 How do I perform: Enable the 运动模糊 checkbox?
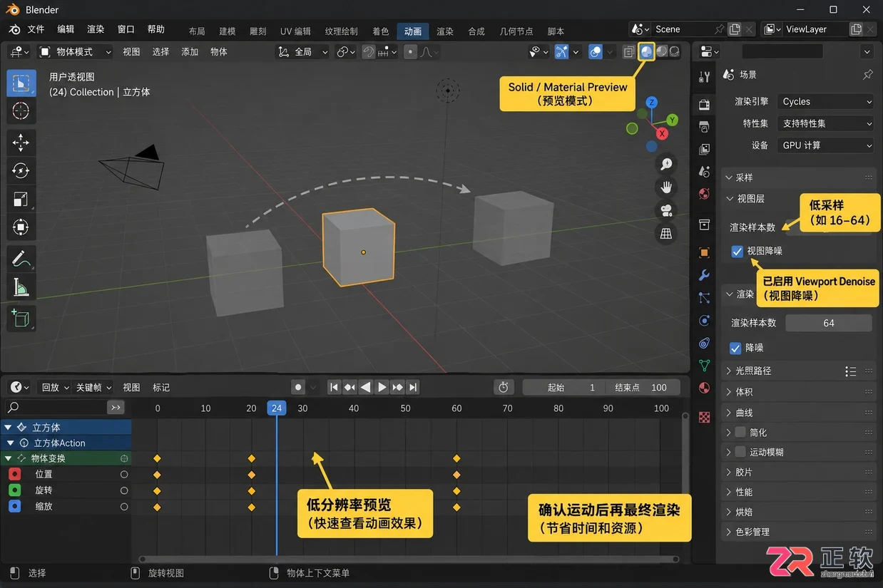coord(740,452)
